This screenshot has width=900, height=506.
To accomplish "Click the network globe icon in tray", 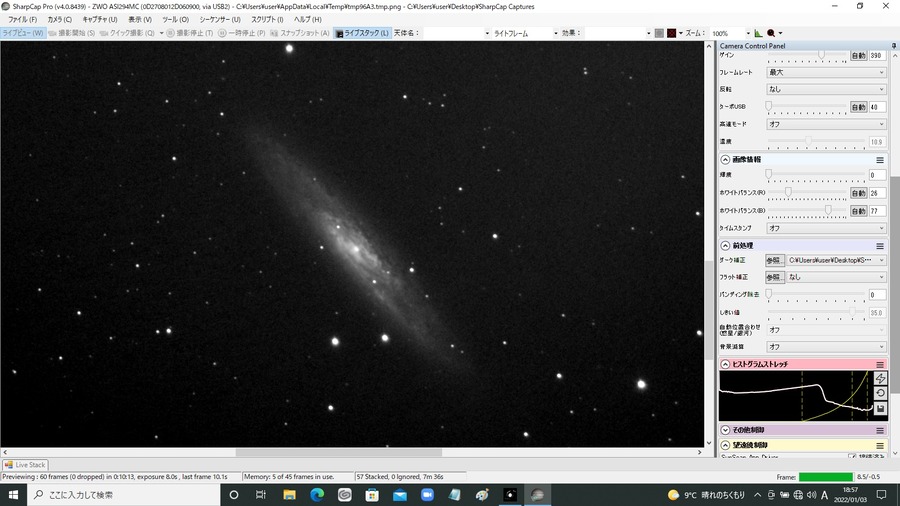I will point(798,495).
